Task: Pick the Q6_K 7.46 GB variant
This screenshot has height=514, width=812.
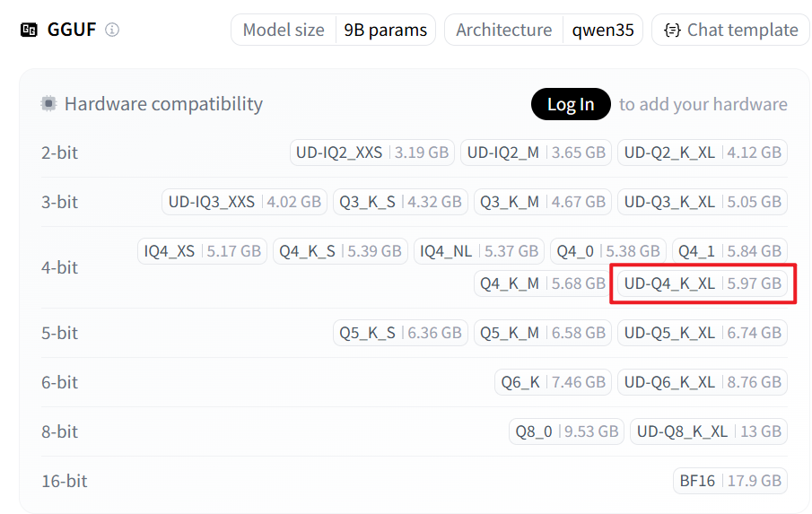Action: (x=552, y=382)
